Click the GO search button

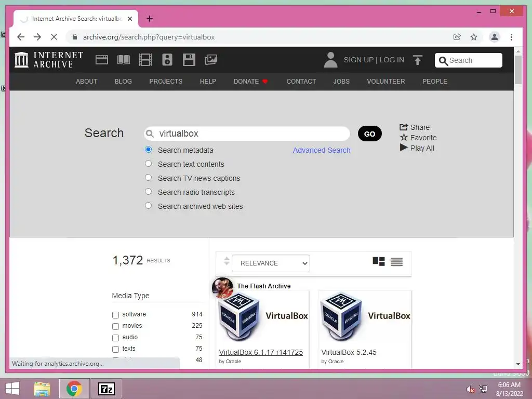point(370,134)
